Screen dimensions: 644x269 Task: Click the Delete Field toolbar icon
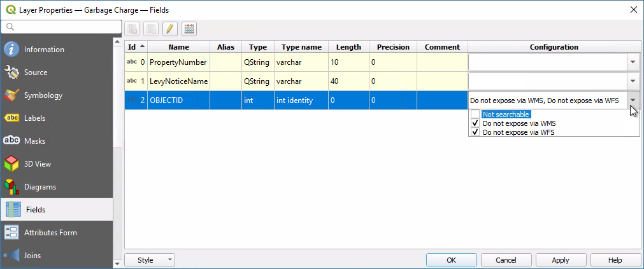pyautogui.click(x=151, y=29)
